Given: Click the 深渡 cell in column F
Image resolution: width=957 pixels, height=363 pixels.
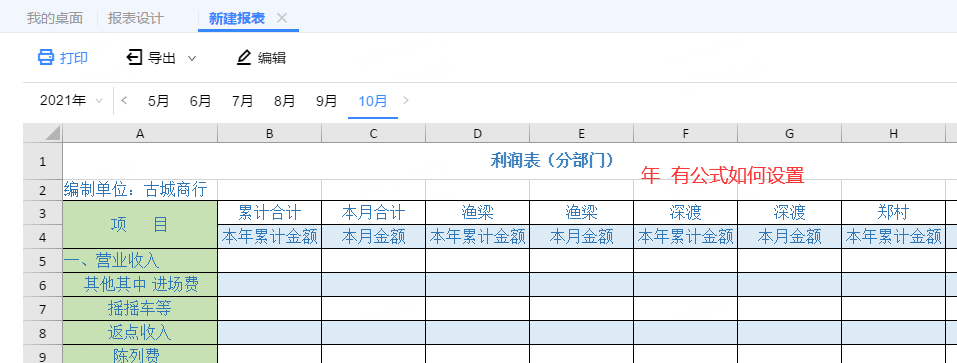Looking at the screenshot, I should coord(685,213).
